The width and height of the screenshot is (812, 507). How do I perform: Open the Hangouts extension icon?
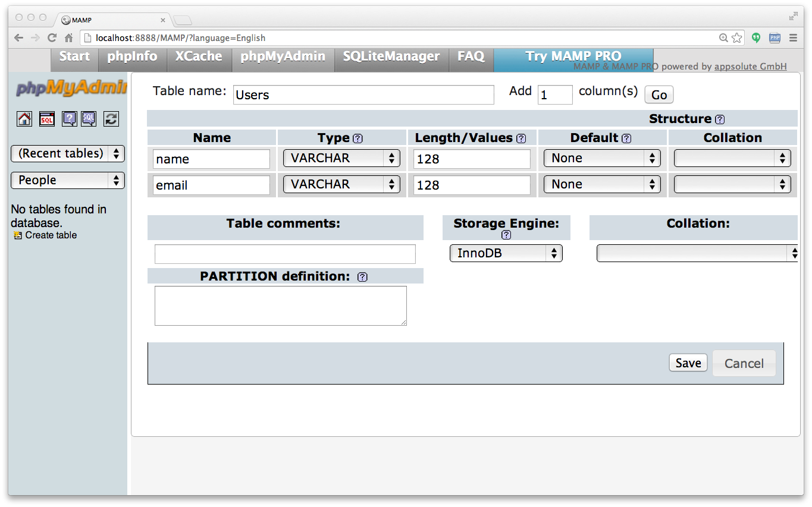pyautogui.click(x=756, y=37)
